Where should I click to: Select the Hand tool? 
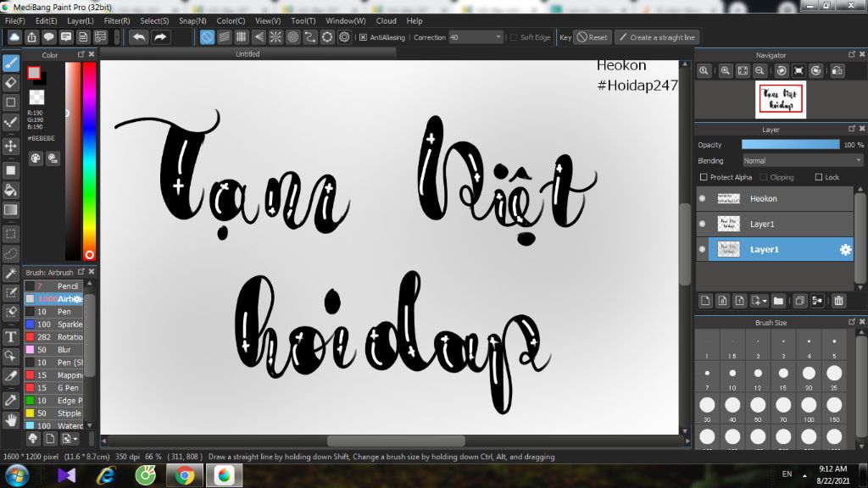(10, 420)
